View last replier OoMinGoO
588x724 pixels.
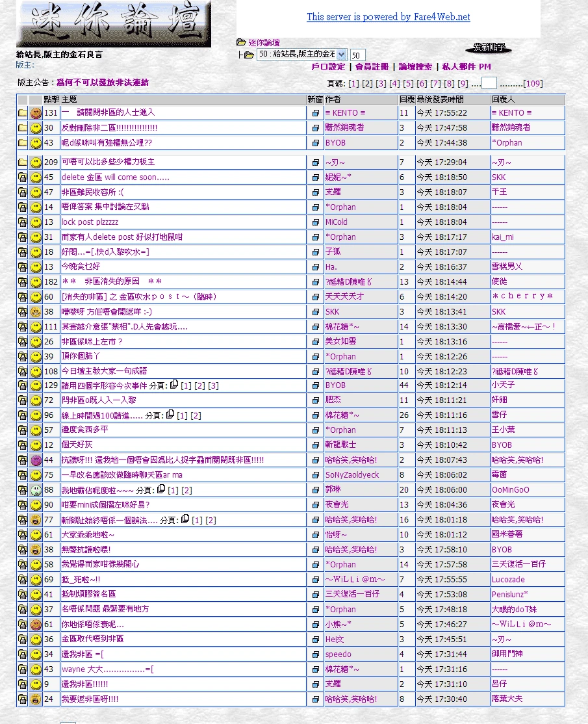click(x=511, y=490)
